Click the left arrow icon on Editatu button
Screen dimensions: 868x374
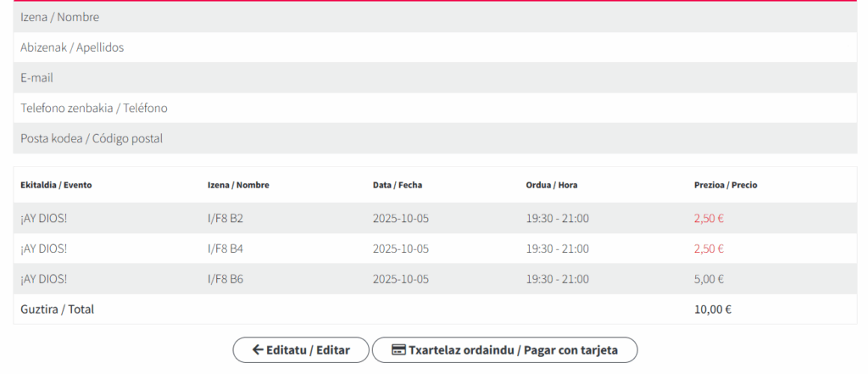(258, 350)
